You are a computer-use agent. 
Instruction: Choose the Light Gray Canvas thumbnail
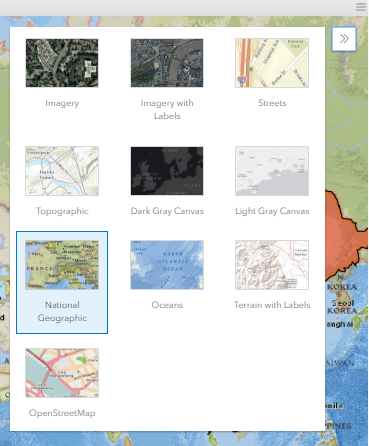tap(272, 171)
